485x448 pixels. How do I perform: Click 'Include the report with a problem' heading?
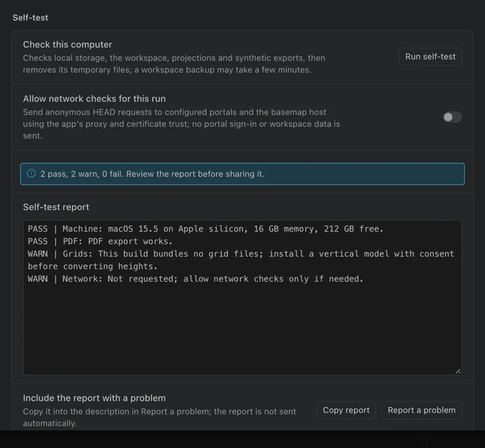coord(94,398)
